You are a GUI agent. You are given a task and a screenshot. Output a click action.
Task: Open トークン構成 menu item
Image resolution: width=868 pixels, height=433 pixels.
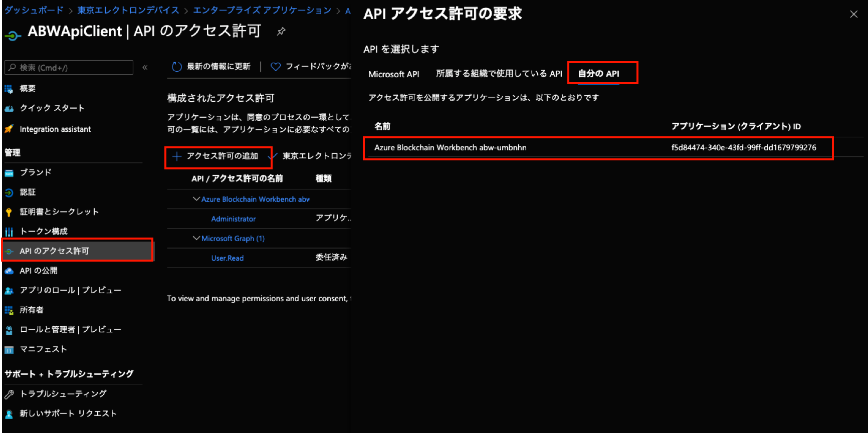click(44, 232)
